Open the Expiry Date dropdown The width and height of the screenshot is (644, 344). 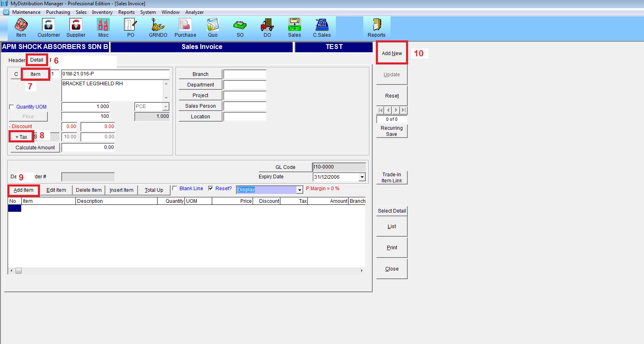point(362,177)
